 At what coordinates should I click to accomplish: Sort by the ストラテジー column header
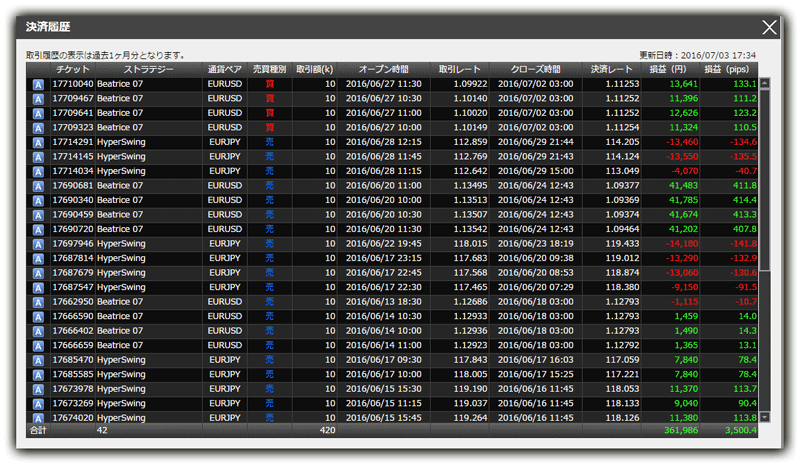(148, 69)
